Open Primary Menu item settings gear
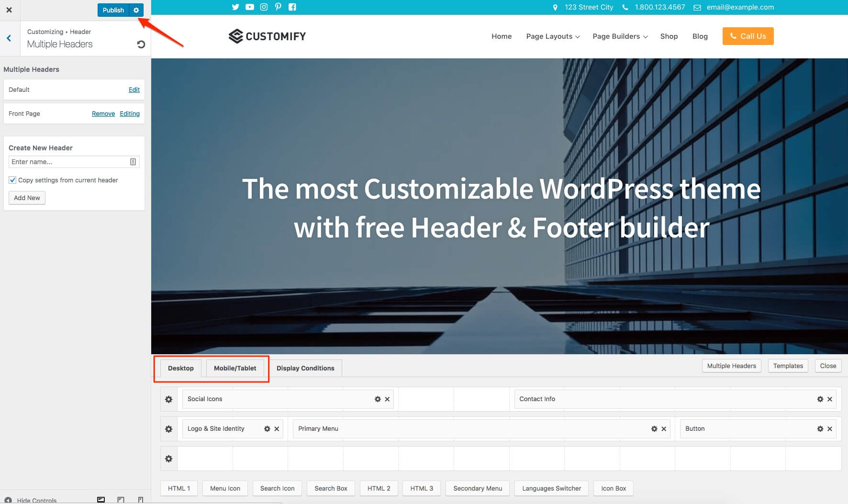 [x=654, y=429]
